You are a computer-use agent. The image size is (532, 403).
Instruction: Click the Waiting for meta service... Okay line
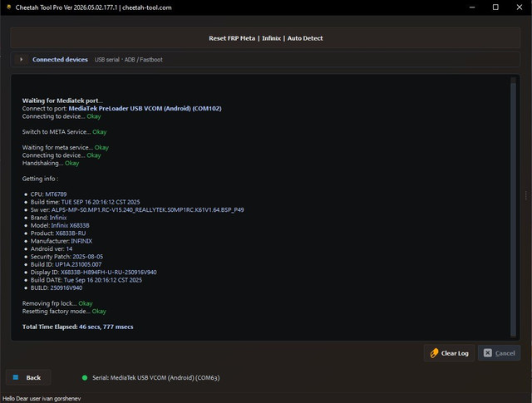[x=66, y=148]
